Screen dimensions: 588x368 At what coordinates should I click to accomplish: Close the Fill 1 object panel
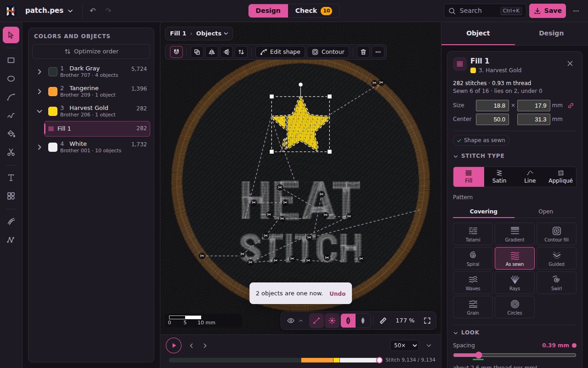570,63
